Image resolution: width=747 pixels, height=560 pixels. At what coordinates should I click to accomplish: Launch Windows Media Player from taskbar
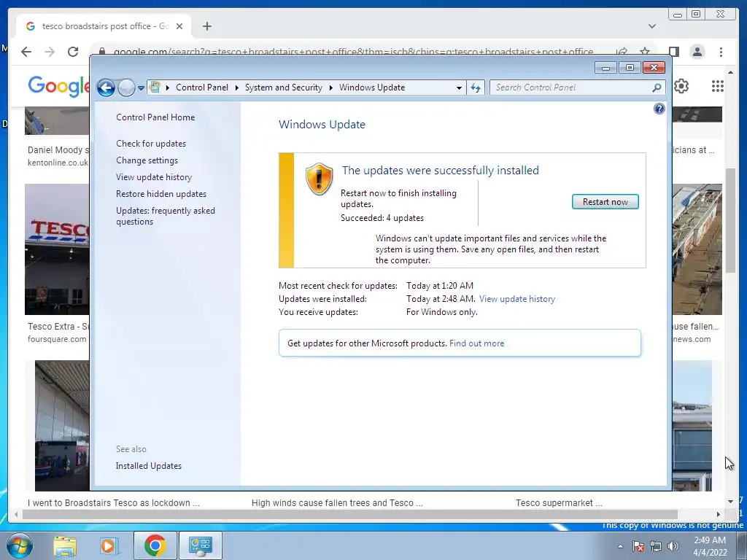point(108,545)
